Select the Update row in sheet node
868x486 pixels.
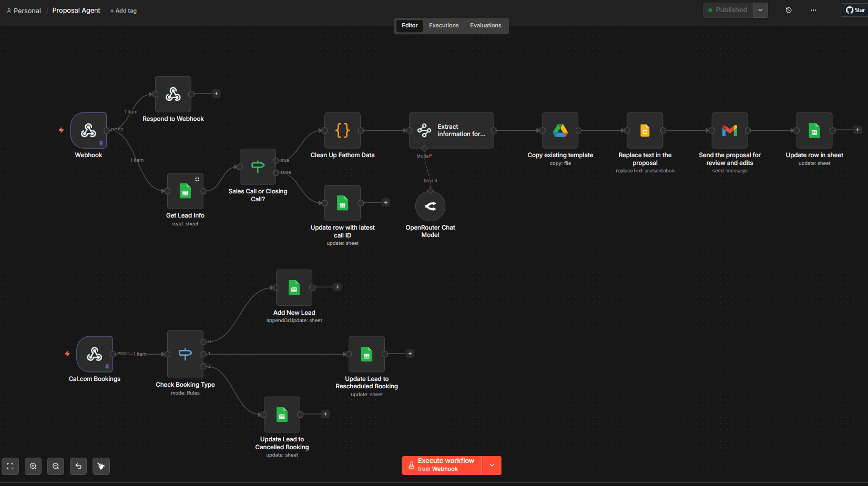(814, 130)
